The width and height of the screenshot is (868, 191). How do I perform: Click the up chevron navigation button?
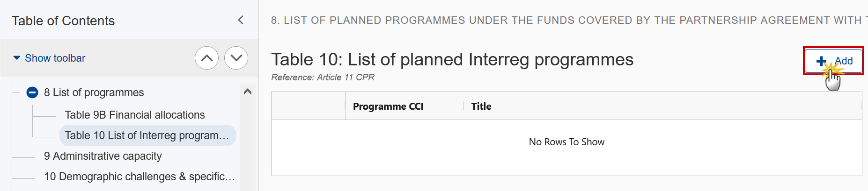pyautogui.click(x=206, y=58)
